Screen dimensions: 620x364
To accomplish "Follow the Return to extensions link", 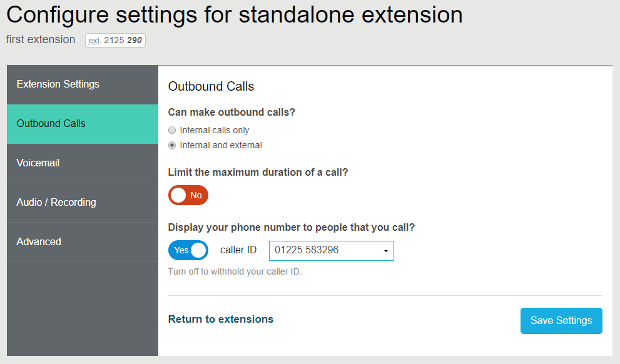I will 220,319.
